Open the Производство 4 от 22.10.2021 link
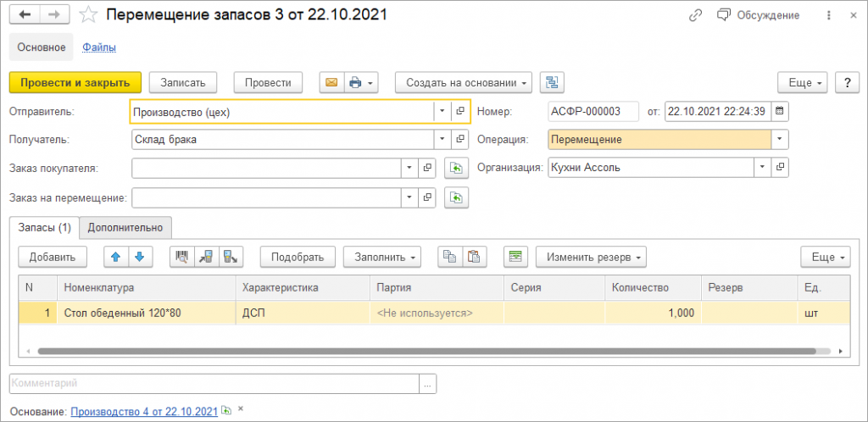The width and height of the screenshot is (868, 422). click(144, 411)
